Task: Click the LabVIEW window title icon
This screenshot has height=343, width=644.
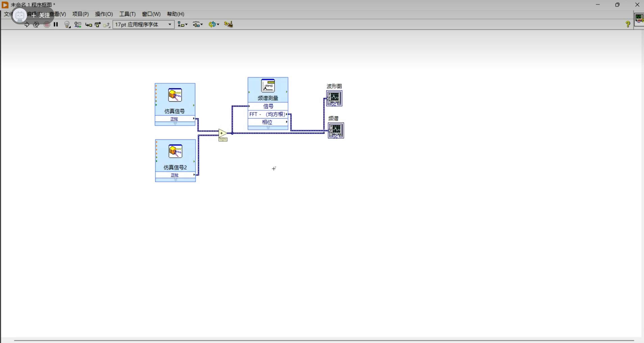Action: (x=5, y=5)
